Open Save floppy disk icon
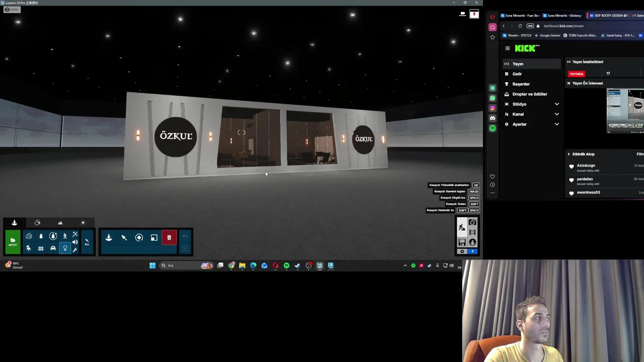This screenshot has height=362, width=644. point(462,242)
